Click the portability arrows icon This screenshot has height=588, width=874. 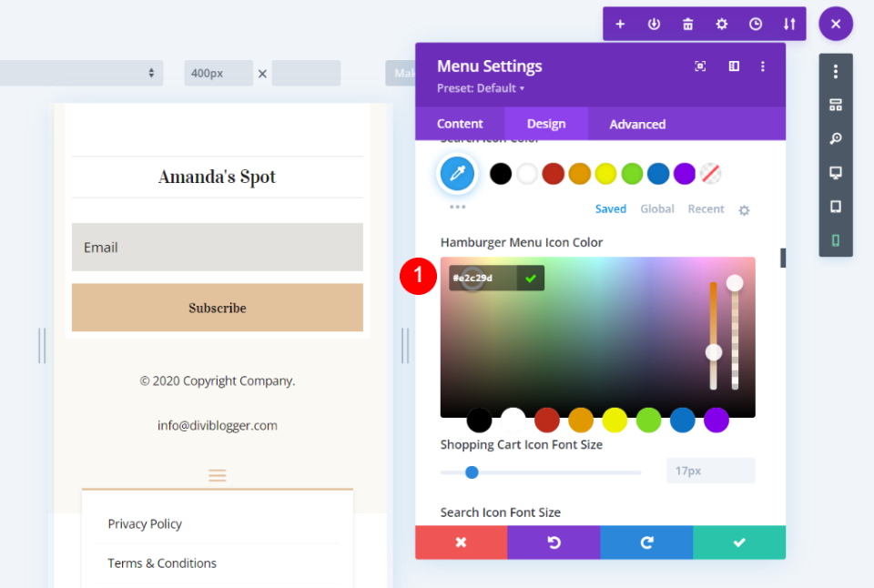click(x=789, y=24)
